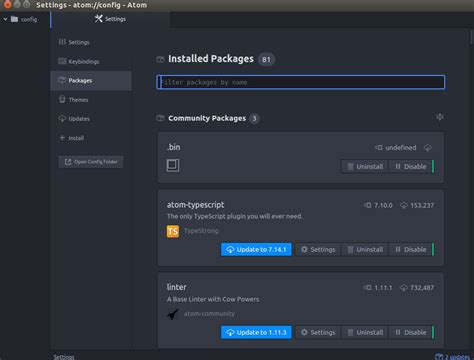Click the download icon on .bin package
The width and height of the screenshot is (474, 360).
point(428,148)
